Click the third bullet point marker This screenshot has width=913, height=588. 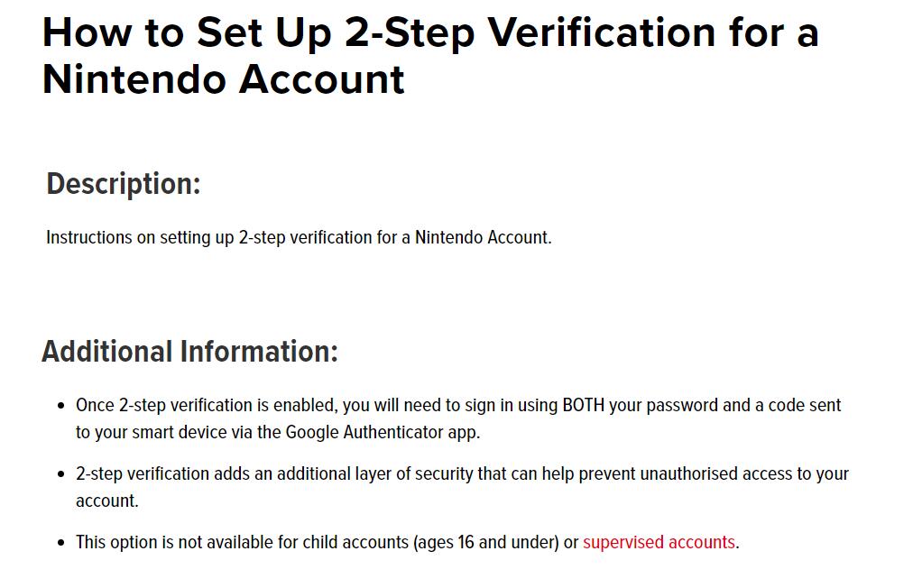[x=60, y=543]
